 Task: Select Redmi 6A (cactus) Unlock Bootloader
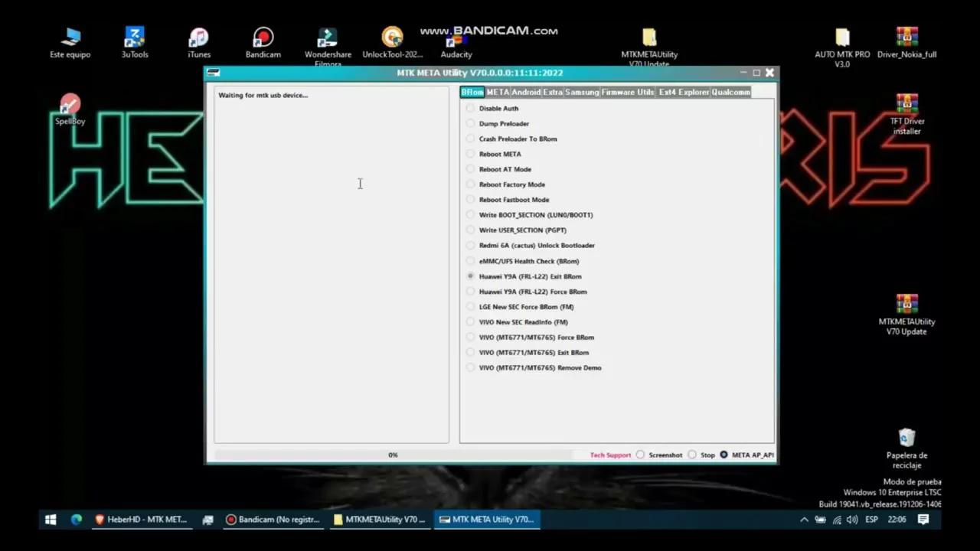coord(470,245)
